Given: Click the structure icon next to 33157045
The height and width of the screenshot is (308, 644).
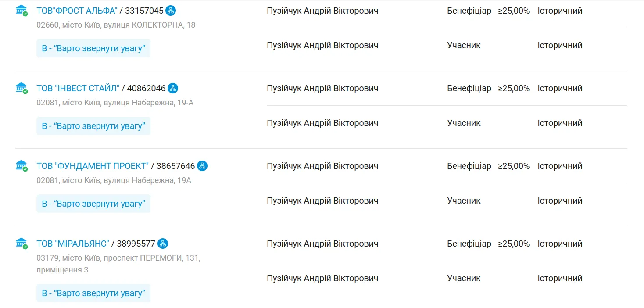Looking at the screenshot, I should pyautogui.click(x=171, y=11).
